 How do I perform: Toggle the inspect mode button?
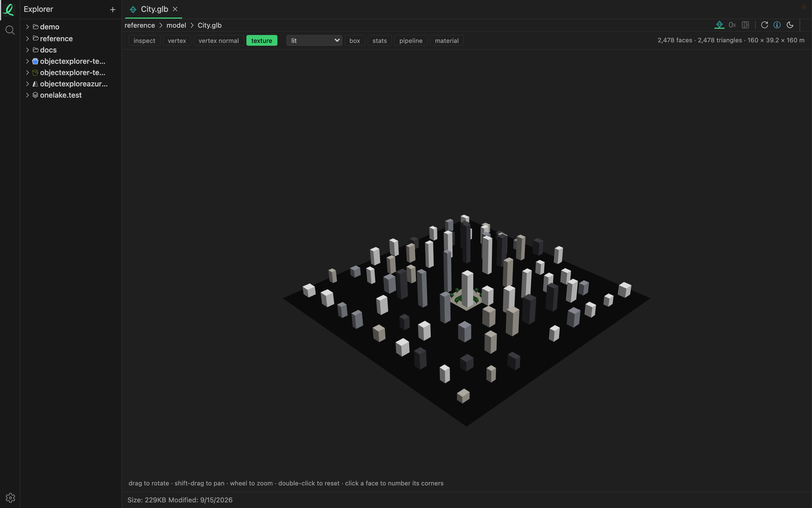(144, 41)
